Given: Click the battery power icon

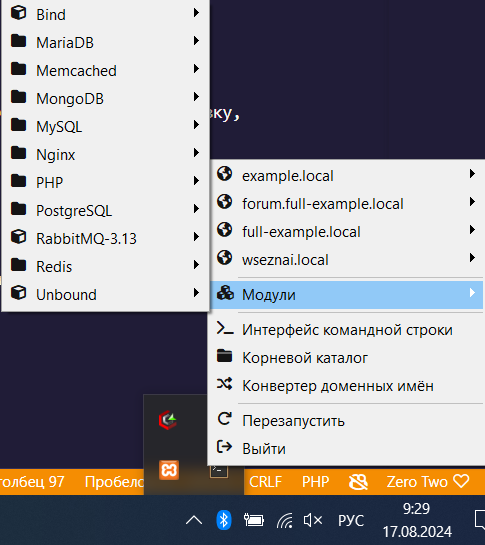Looking at the screenshot, I should (254, 520).
